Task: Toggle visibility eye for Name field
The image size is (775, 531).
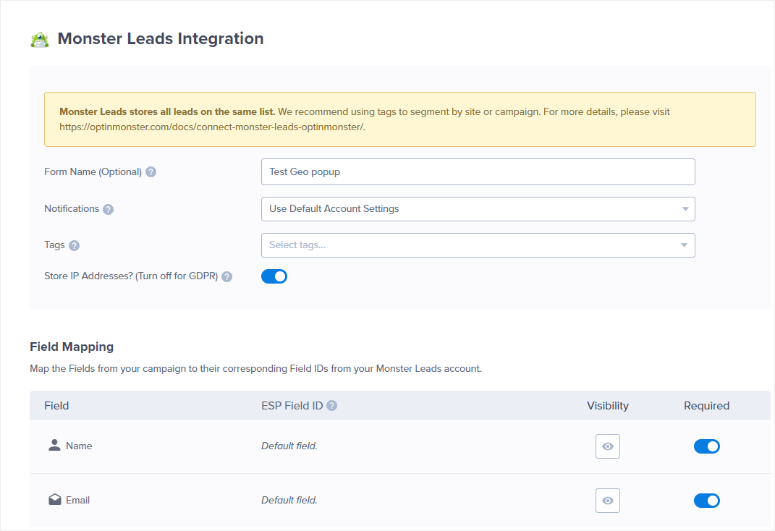Action: click(x=607, y=446)
